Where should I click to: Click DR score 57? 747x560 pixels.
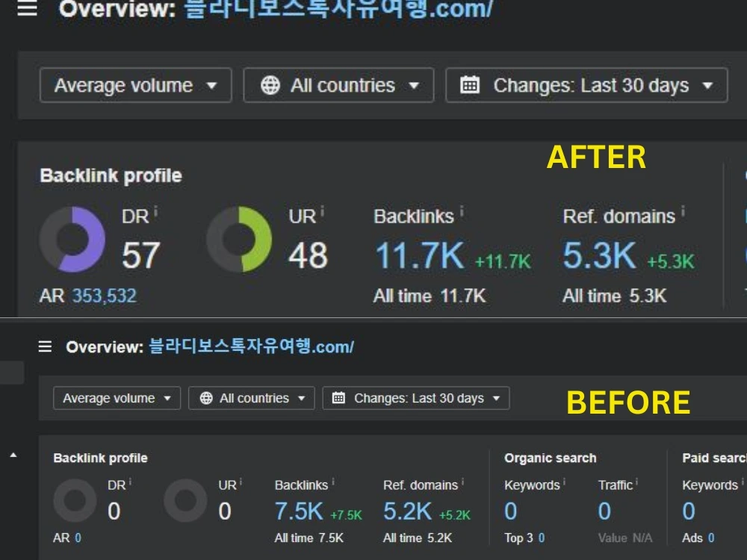(x=141, y=255)
